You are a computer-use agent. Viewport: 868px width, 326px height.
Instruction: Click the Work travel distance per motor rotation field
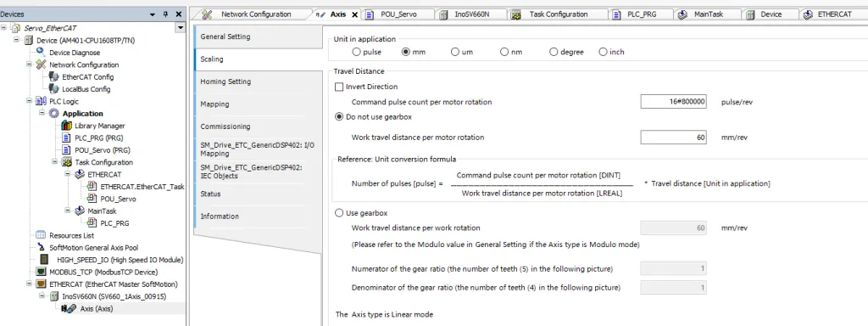coord(673,137)
